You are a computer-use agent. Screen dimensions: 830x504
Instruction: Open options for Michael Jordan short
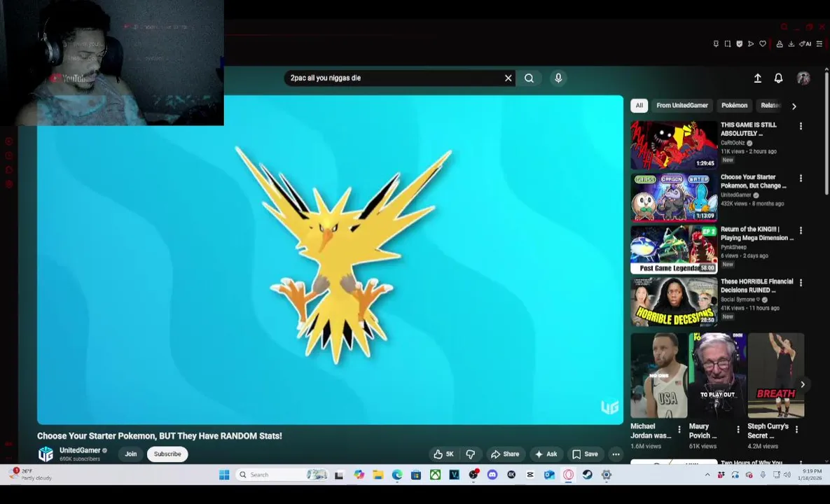click(679, 429)
